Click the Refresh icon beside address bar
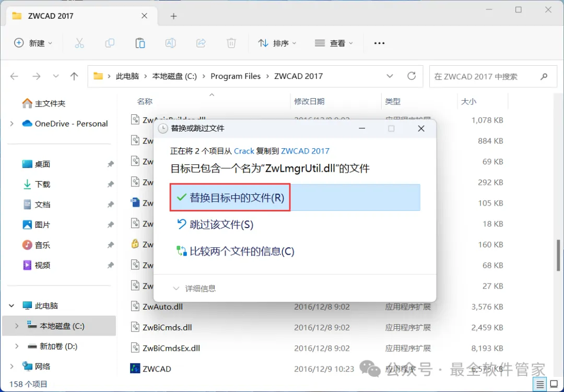 point(412,76)
